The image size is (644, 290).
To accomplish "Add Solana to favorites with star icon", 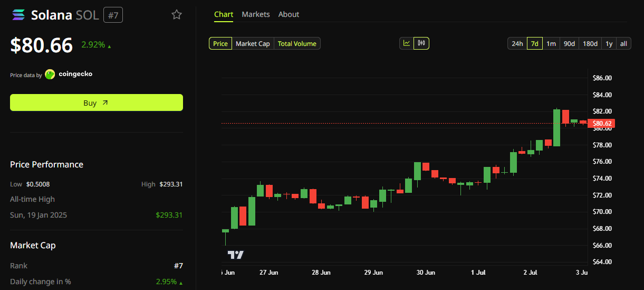I will point(177,15).
